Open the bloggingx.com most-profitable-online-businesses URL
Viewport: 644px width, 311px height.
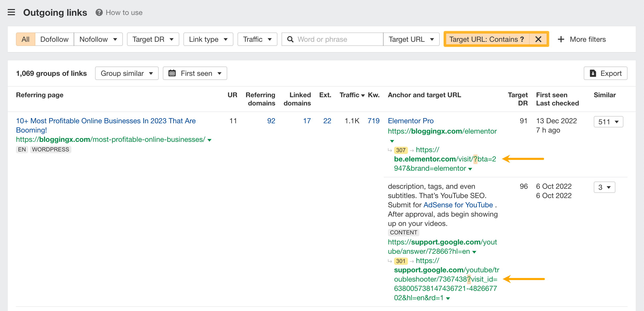(x=111, y=140)
